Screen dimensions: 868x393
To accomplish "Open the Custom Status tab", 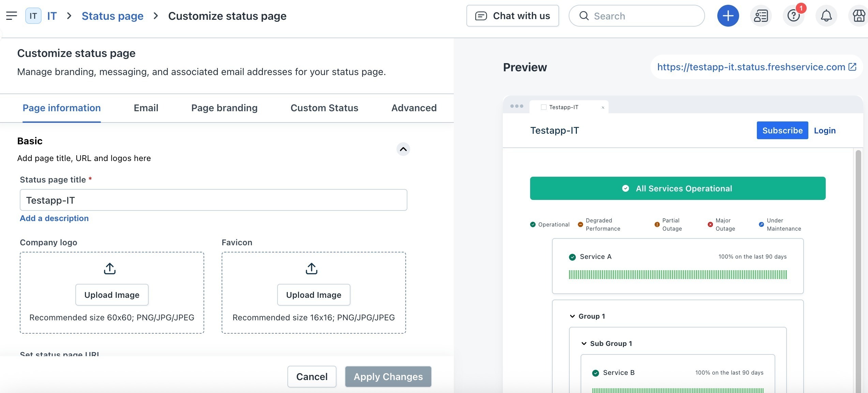I will point(324,108).
